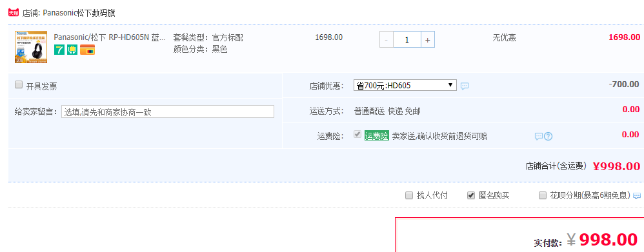Click the 无优惠 discount text
The height and width of the screenshot is (252, 644).
click(505, 38)
